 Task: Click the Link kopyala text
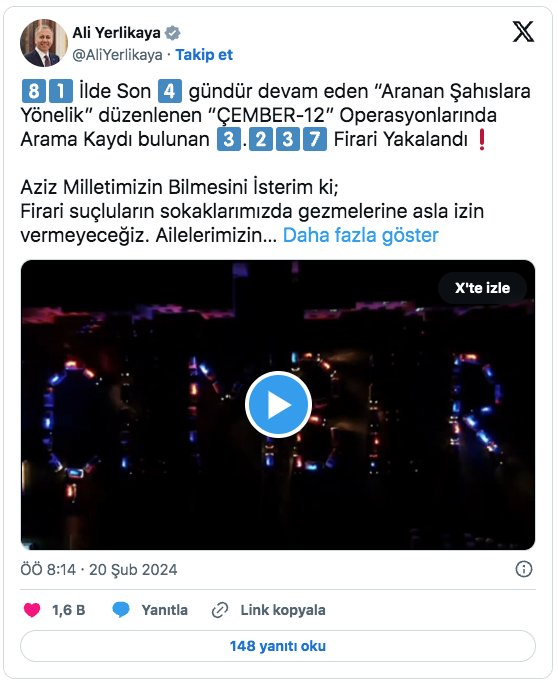[283, 610]
